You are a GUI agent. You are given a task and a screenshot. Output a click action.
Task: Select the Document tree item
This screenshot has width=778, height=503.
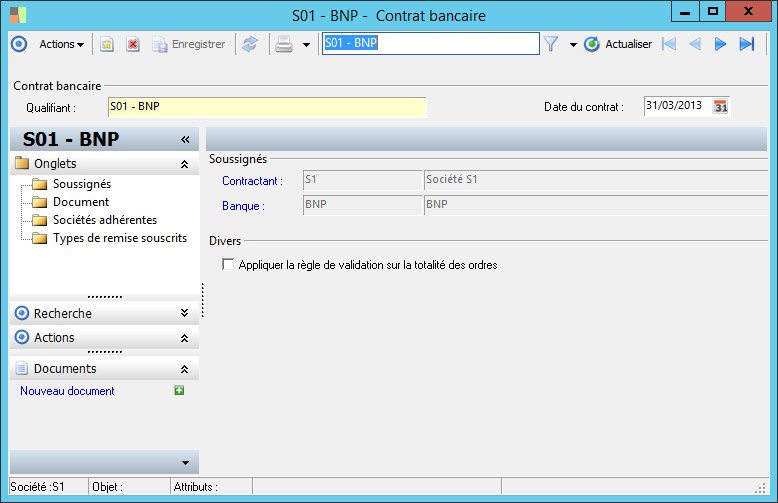click(81, 202)
